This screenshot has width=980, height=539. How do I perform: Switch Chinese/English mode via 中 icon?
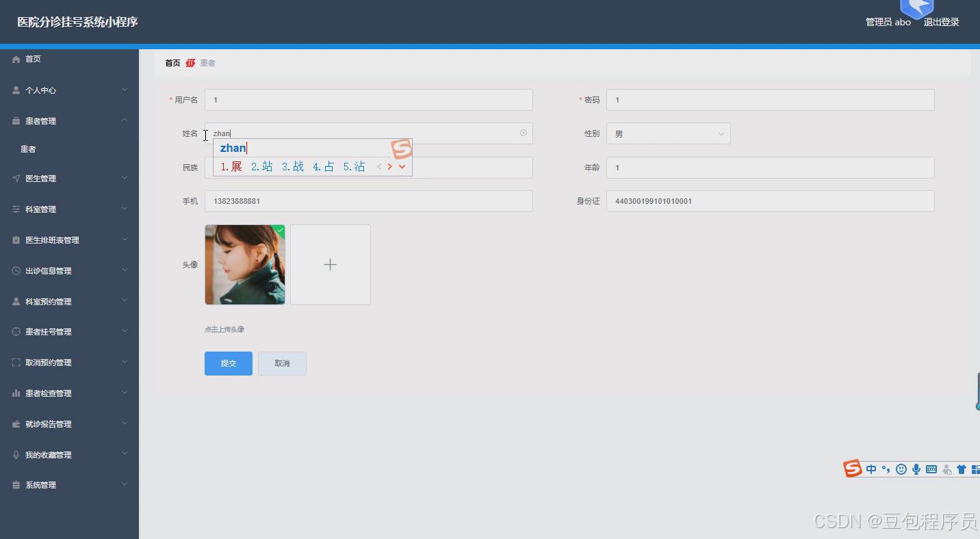point(871,469)
